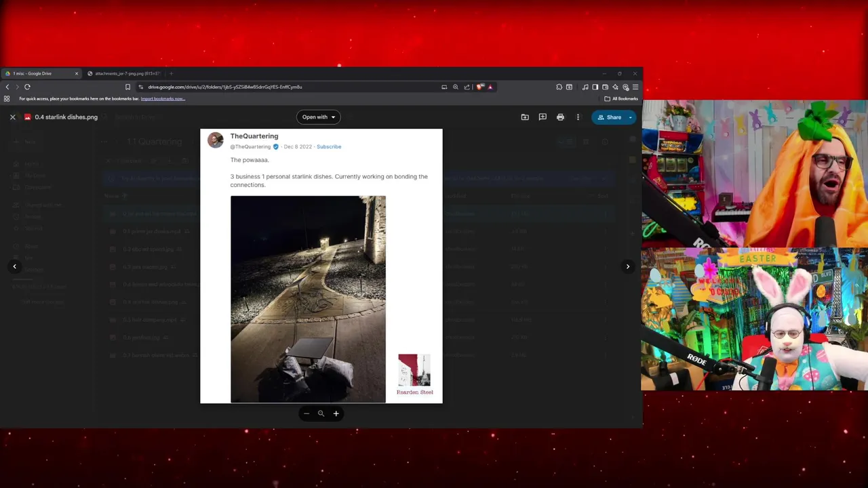868x488 pixels.
Task: Click the Subscribe link on the post
Action: point(329,146)
